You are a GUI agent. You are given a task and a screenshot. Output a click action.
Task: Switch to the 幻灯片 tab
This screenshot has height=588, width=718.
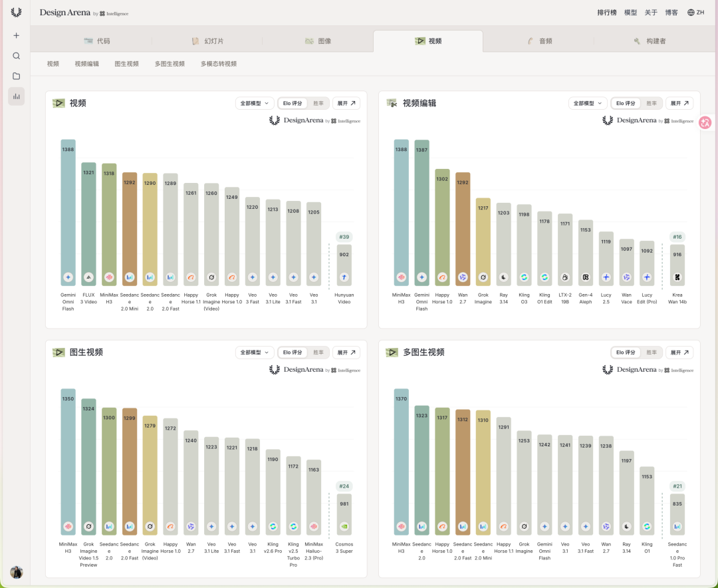[207, 41]
